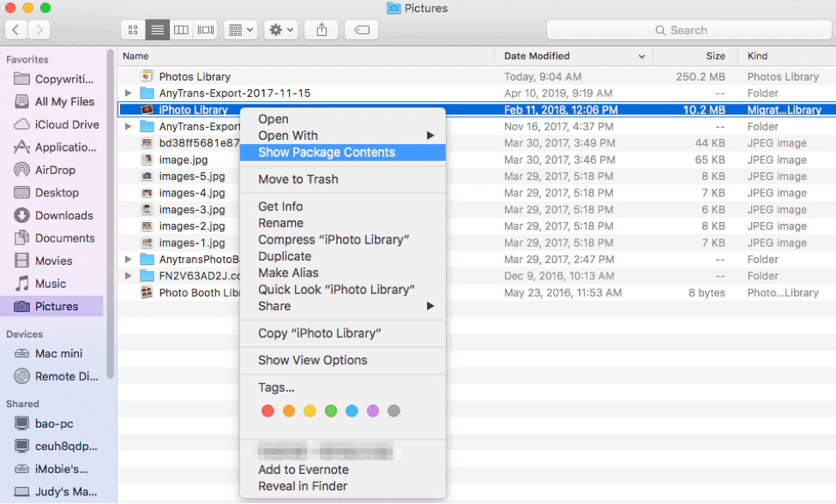The image size is (836, 504).
Task: Go forward with the right arrow button
Action: tap(39, 30)
